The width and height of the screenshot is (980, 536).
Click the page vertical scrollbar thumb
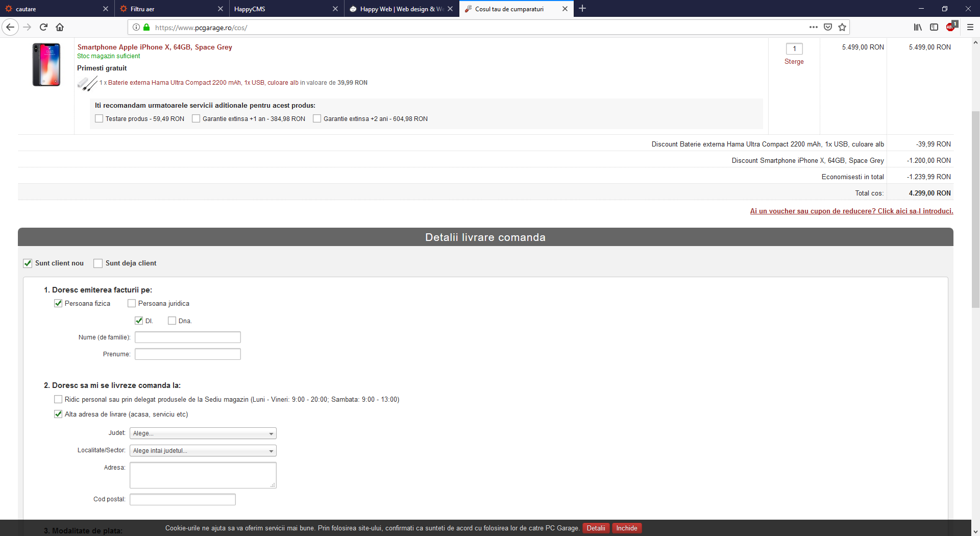[975, 209]
